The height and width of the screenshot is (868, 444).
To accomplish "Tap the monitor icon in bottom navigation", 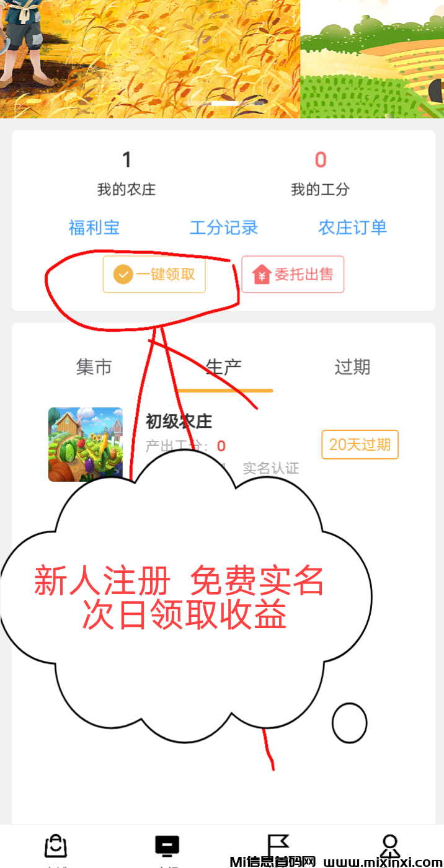I will click(x=167, y=847).
